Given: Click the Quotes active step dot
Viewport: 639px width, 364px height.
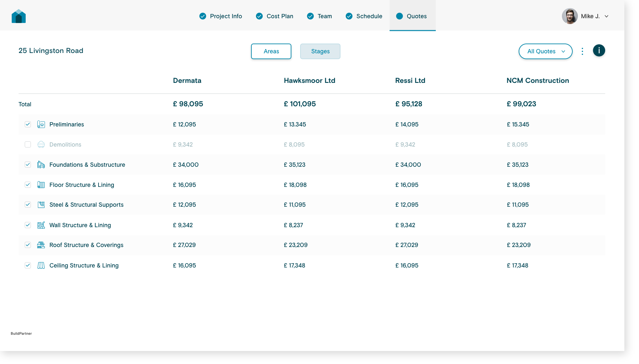Looking at the screenshot, I should coord(399,16).
